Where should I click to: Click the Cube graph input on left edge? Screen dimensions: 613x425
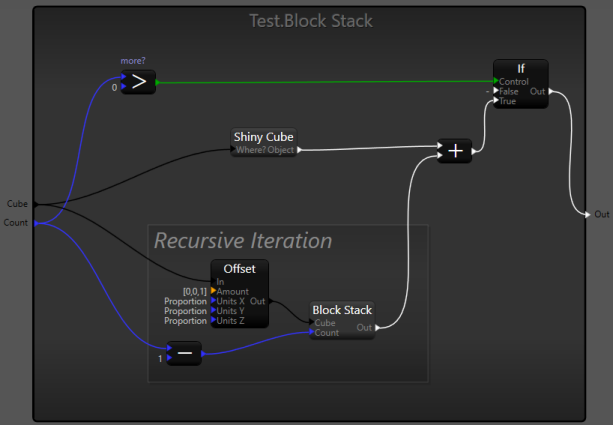[x=17, y=203]
